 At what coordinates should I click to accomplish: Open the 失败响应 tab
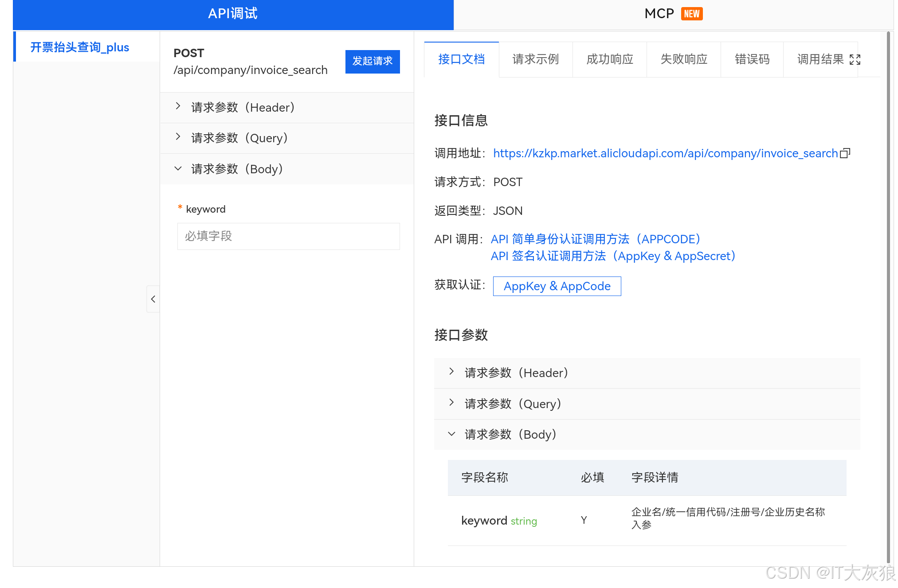tap(683, 59)
